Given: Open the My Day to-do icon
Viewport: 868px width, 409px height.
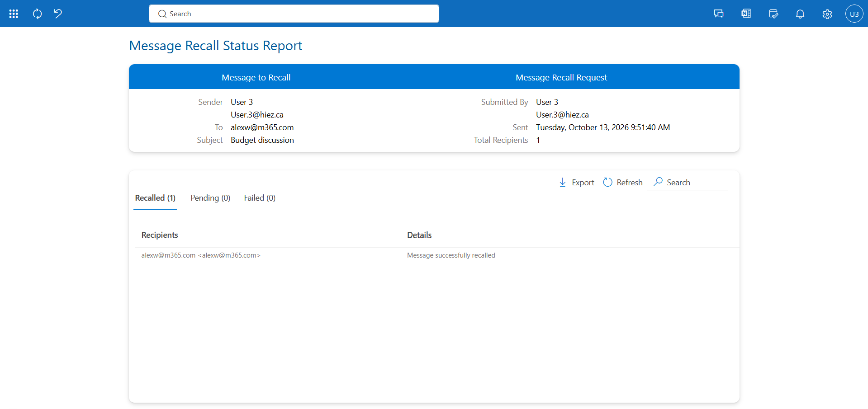Looking at the screenshot, I should [x=773, y=14].
